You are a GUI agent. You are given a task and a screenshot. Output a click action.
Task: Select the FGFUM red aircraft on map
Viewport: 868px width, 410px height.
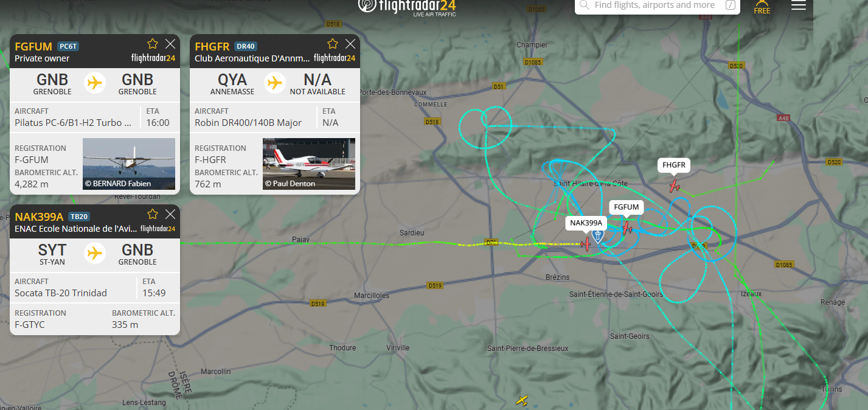(627, 228)
